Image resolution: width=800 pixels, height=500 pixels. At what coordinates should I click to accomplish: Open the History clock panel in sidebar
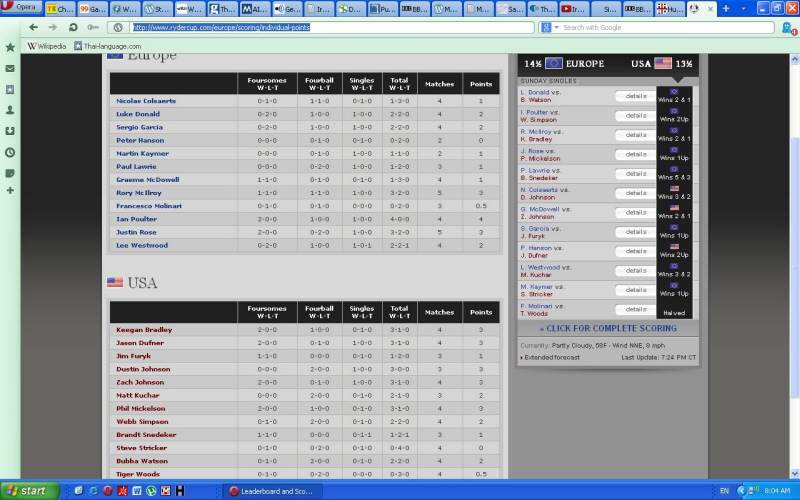10,153
